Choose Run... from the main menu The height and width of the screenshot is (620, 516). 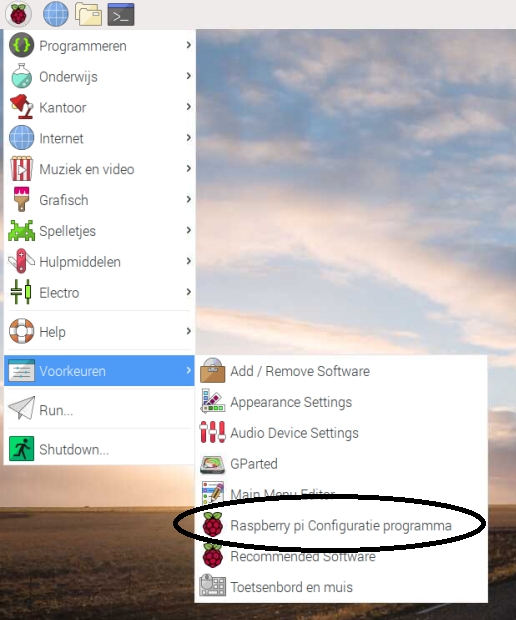click(x=99, y=409)
